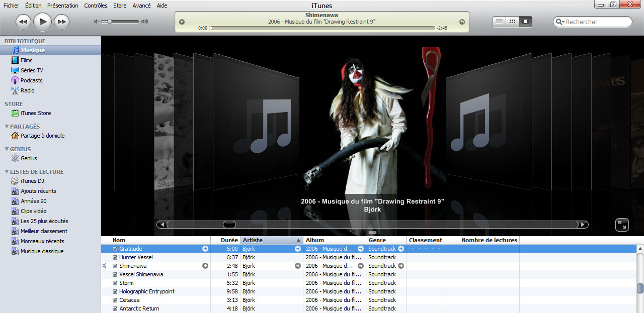This screenshot has height=313, width=644.
Task: Click the high volume speaker icon
Action: [145, 22]
